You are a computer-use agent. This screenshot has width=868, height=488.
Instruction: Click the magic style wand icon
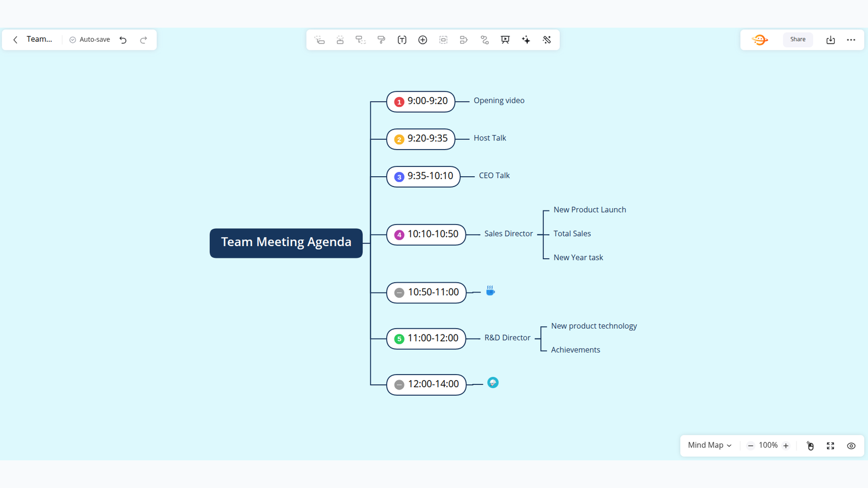pyautogui.click(x=547, y=40)
